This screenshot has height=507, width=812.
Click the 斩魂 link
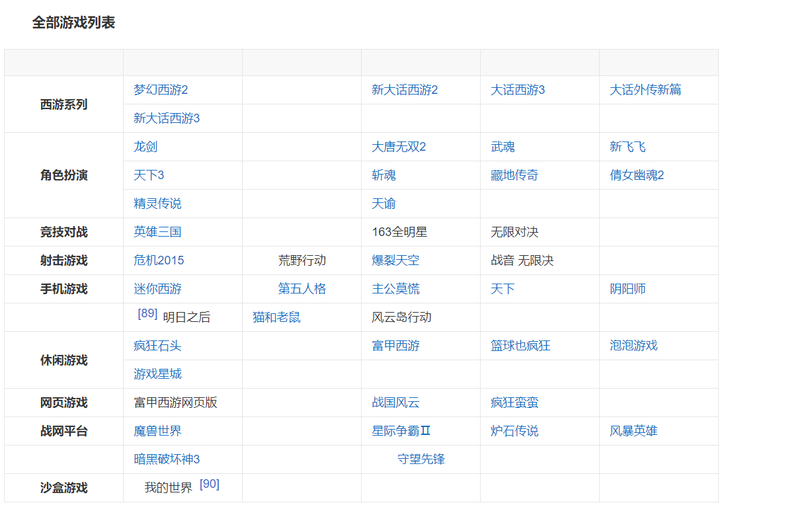(x=384, y=175)
